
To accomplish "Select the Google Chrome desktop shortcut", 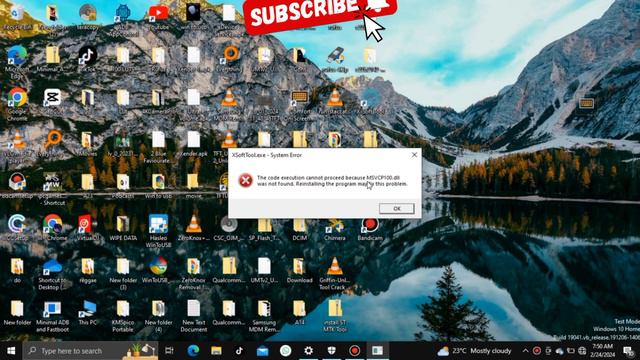I will (17, 104).
